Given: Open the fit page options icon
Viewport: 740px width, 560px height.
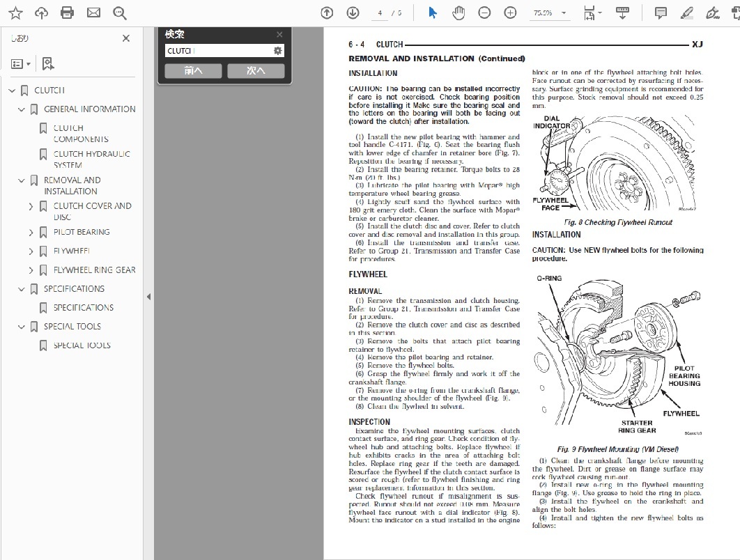Looking at the screenshot, I should pyautogui.click(x=592, y=13).
